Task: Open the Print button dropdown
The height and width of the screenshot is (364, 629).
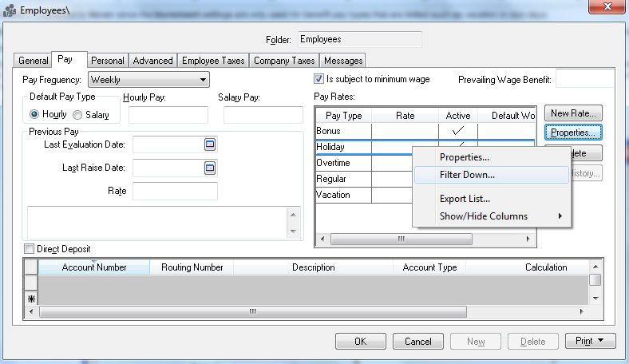Action: pos(599,341)
